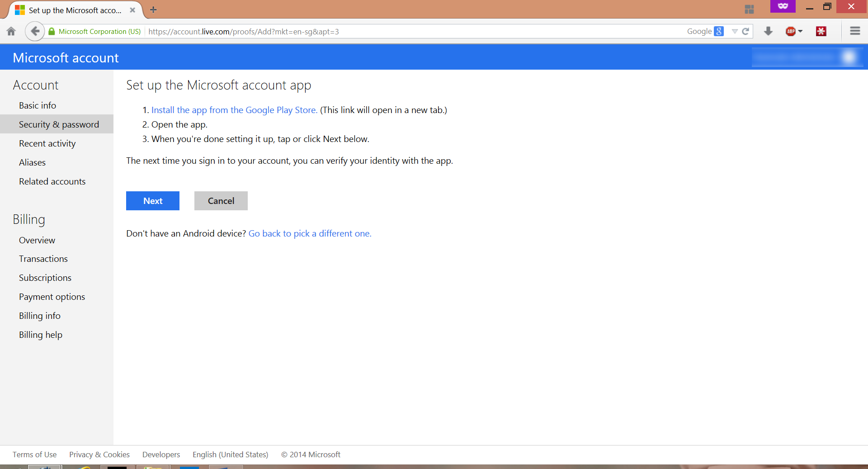The width and height of the screenshot is (868, 469).
Task: Open Privacy & Cookies footer link
Action: pos(99,455)
